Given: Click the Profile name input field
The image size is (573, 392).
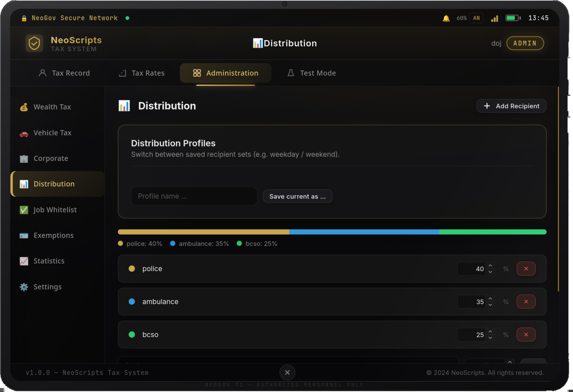Looking at the screenshot, I should click(x=194, y=196).
